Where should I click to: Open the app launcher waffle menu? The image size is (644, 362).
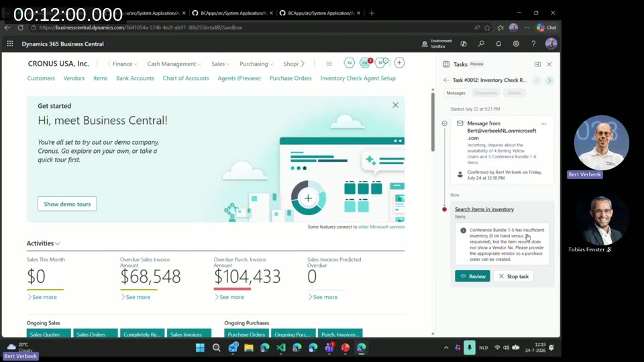coord(10,44)
